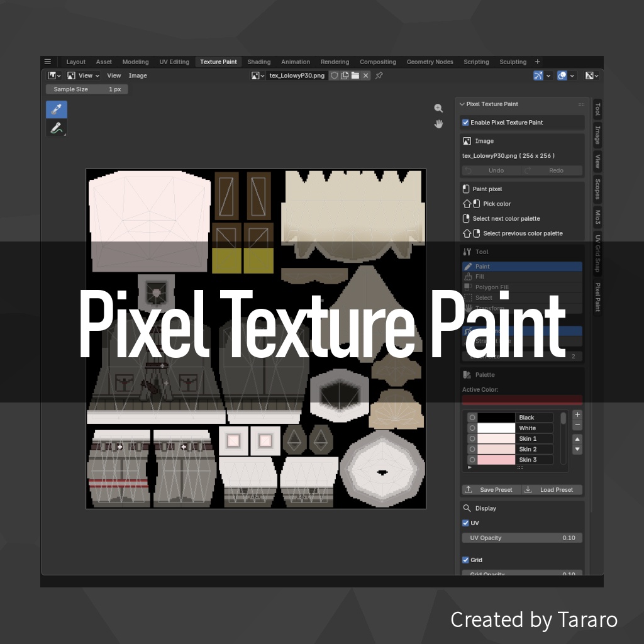
Task: Switch to the UV Editing workspace tab
Action: click(x=174, y=62)
